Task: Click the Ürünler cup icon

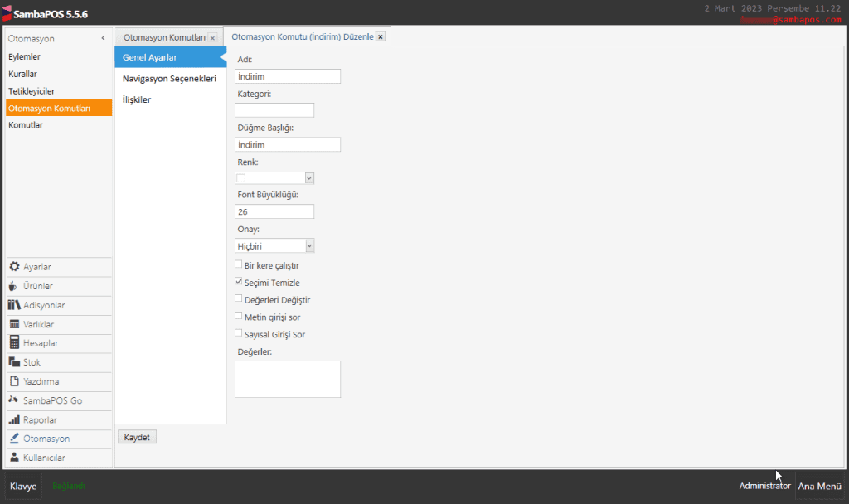Action: tap(14, 286)
